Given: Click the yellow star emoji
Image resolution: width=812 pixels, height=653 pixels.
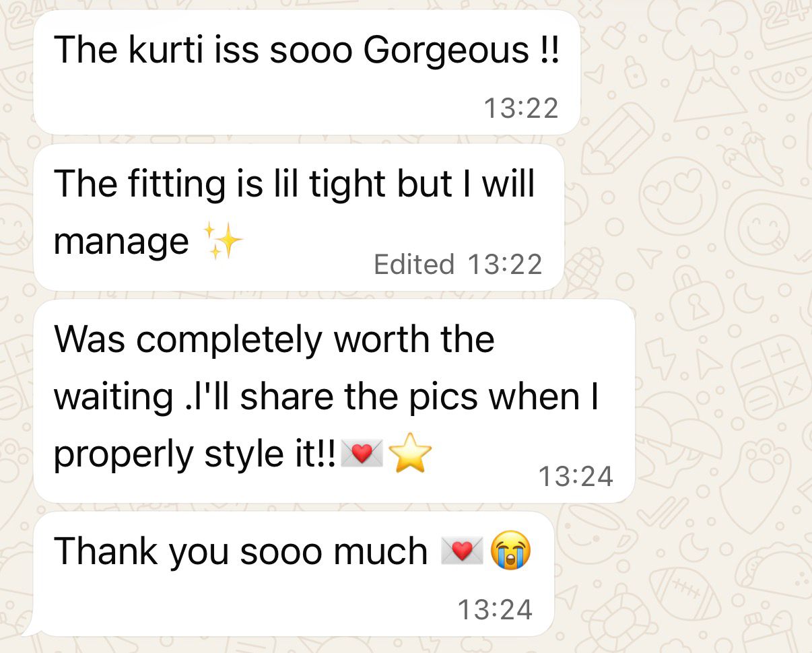Looking at the screenshot, I should pyautogui.click(x=410, y=454).
